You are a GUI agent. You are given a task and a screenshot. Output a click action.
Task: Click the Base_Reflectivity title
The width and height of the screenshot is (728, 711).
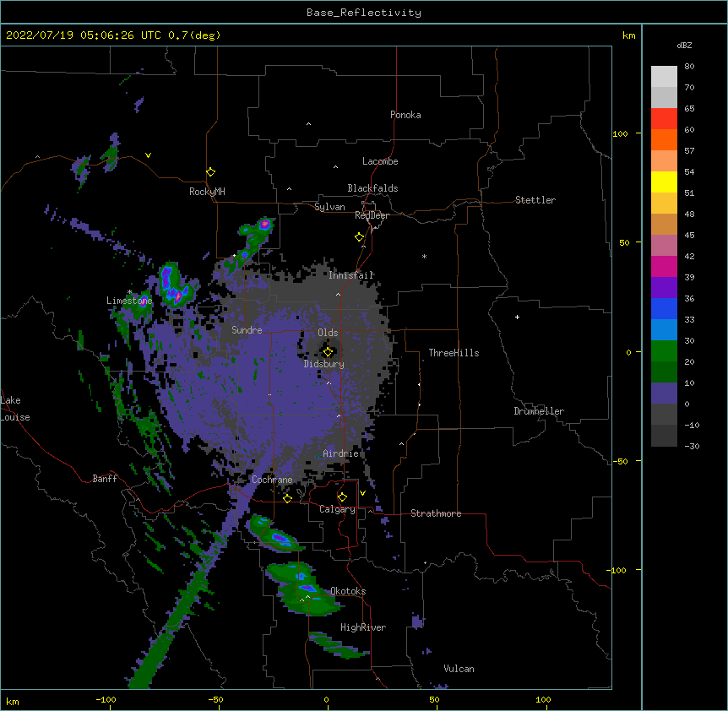coord(364,13)
